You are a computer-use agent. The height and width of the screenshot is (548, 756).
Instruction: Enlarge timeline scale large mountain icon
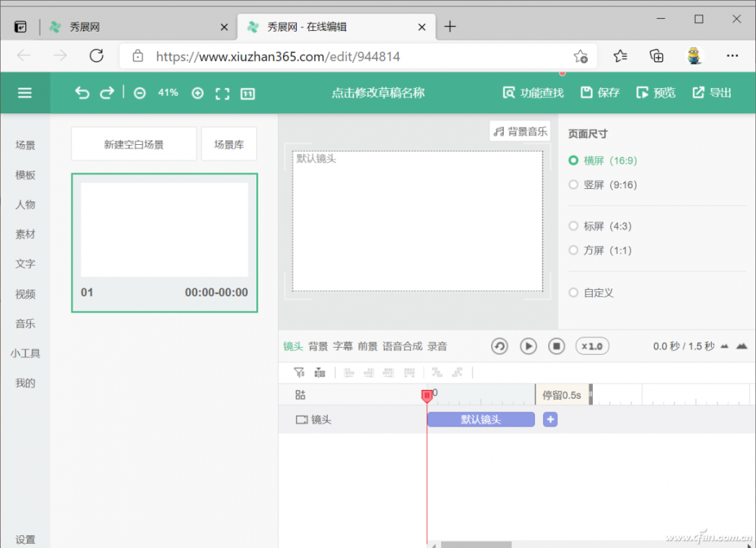[741, 346]
